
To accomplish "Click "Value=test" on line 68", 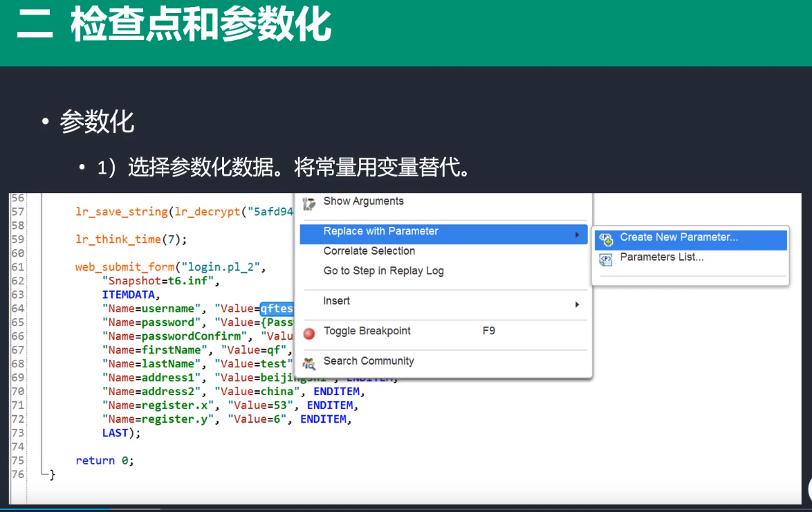I will [254, 364].
